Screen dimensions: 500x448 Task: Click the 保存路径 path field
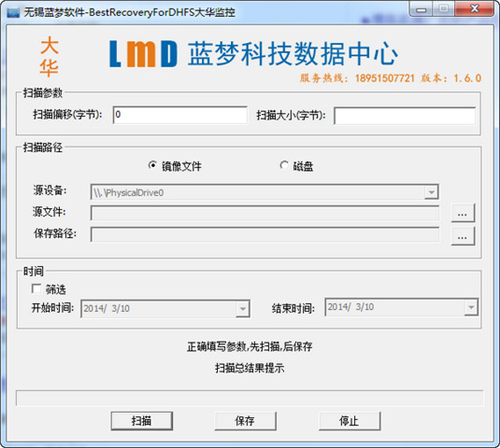tap(265, 235)
